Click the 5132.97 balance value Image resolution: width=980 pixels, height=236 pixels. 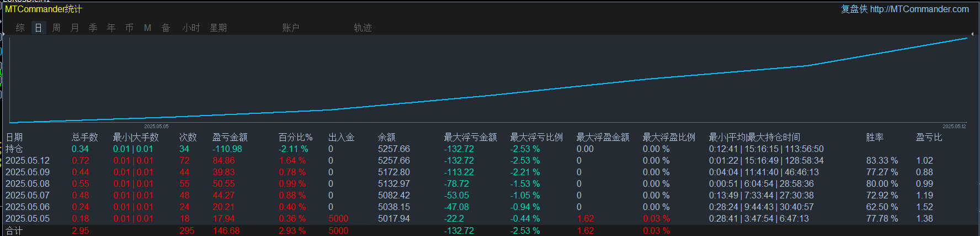pyautogui.click(x=394, y=183)
